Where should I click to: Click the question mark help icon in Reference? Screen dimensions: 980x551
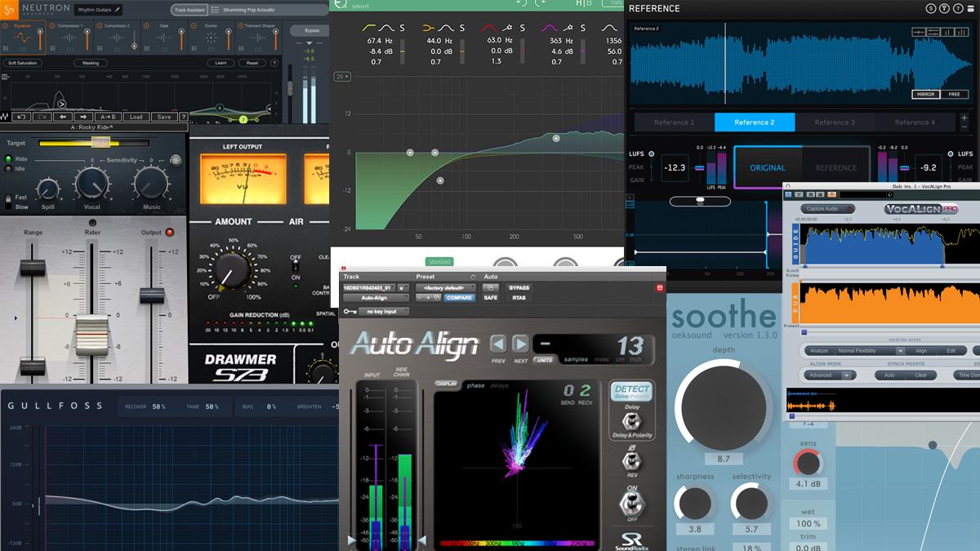pos(958,8)
